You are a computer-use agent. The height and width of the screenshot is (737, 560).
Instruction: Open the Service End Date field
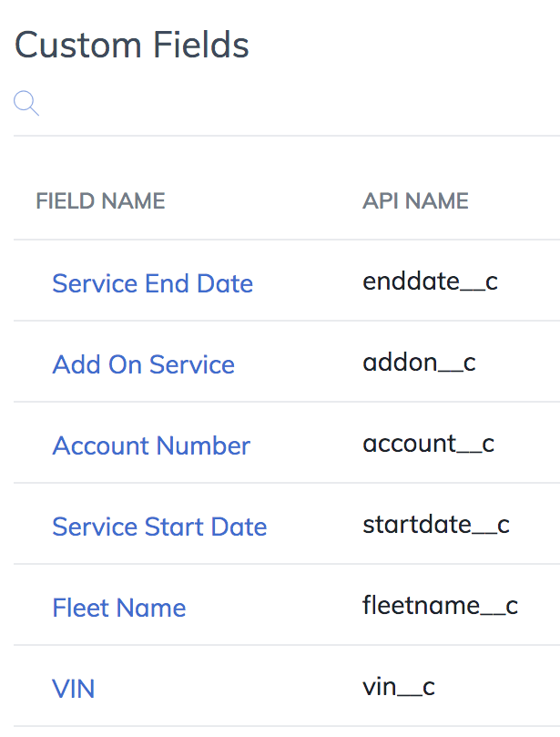pos(152,283)
